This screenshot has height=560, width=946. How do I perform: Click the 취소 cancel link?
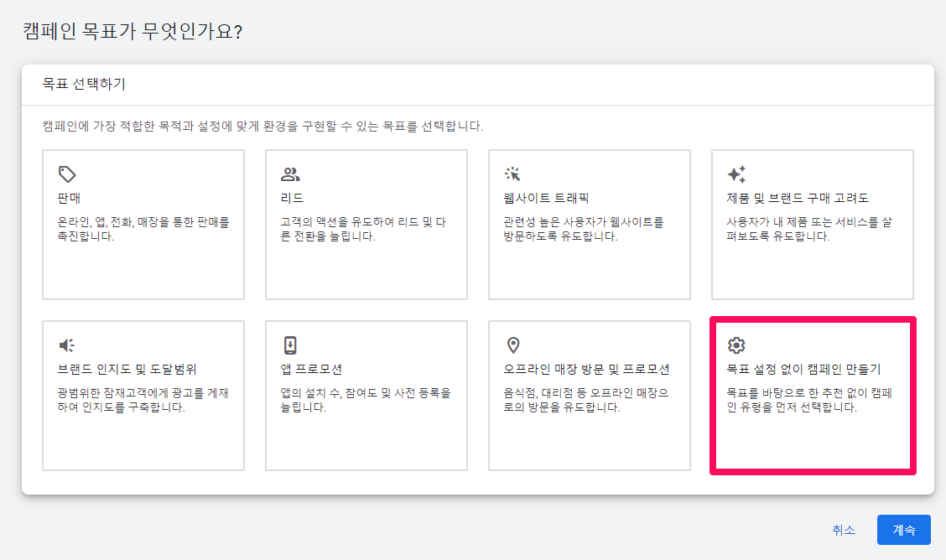point(844,530)
